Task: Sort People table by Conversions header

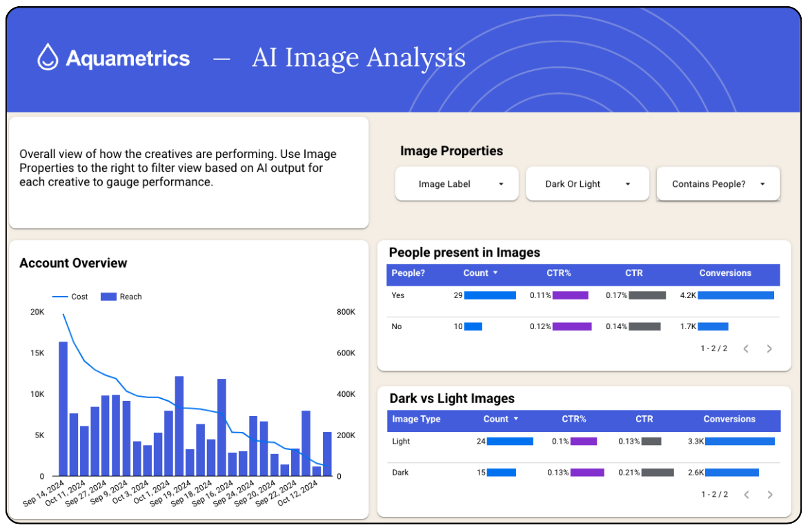Action: tap(724, 273)
